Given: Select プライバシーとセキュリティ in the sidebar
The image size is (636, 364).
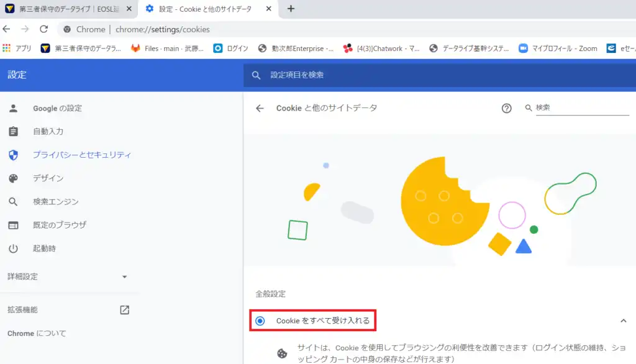Looking at the screenshot, I should [x=82, y=155].
